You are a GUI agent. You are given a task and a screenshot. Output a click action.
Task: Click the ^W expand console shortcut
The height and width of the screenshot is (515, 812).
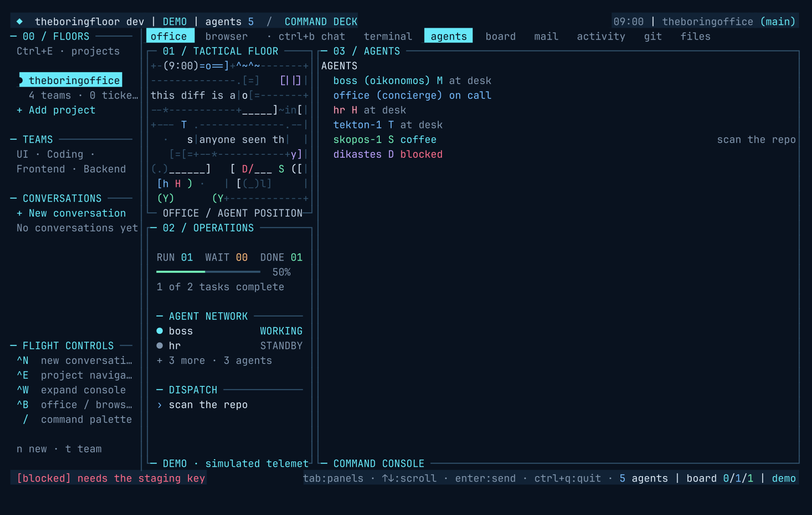[71, 390]
